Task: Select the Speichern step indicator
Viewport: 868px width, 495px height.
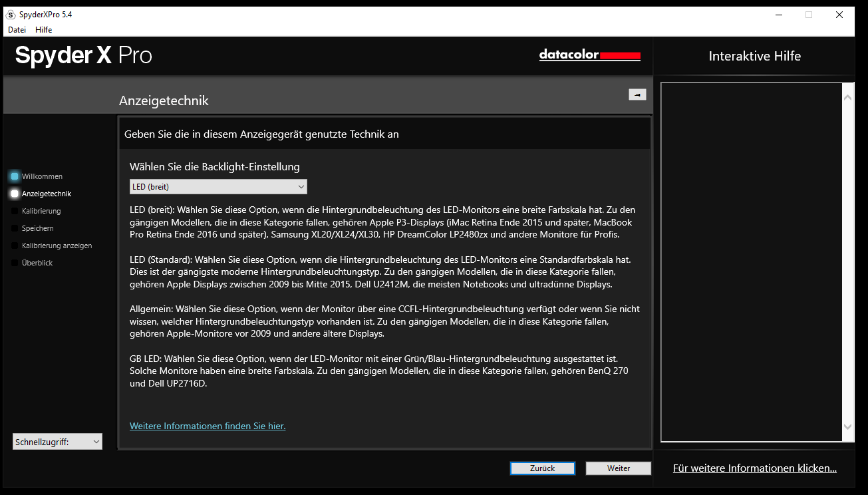Action: click(15, 228)
